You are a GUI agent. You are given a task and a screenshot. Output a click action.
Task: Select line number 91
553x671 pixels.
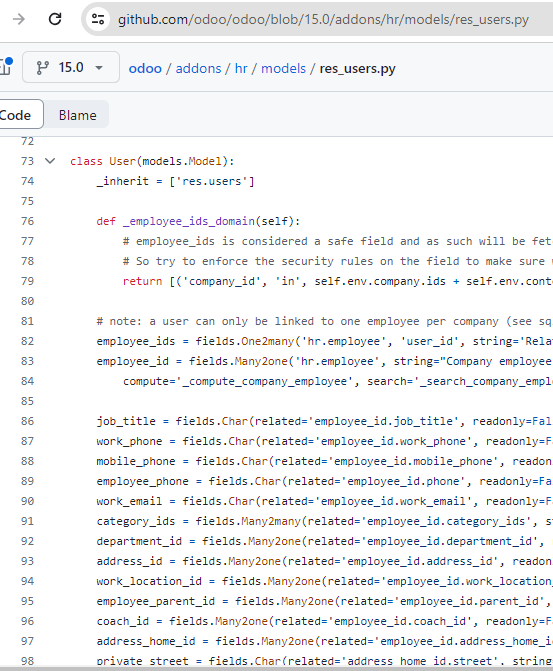(27, 521)
